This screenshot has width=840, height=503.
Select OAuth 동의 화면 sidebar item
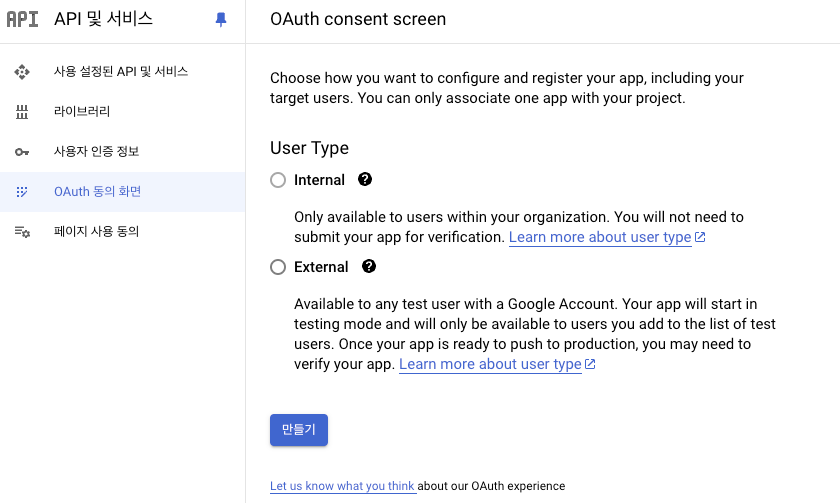(123, 192)
